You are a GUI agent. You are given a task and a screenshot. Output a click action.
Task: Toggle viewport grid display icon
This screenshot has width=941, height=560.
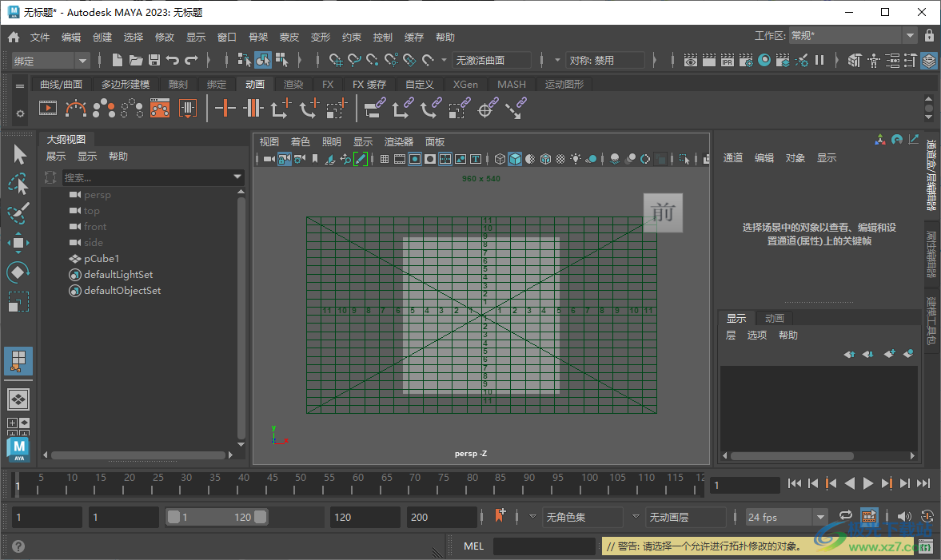pos(384,159)
